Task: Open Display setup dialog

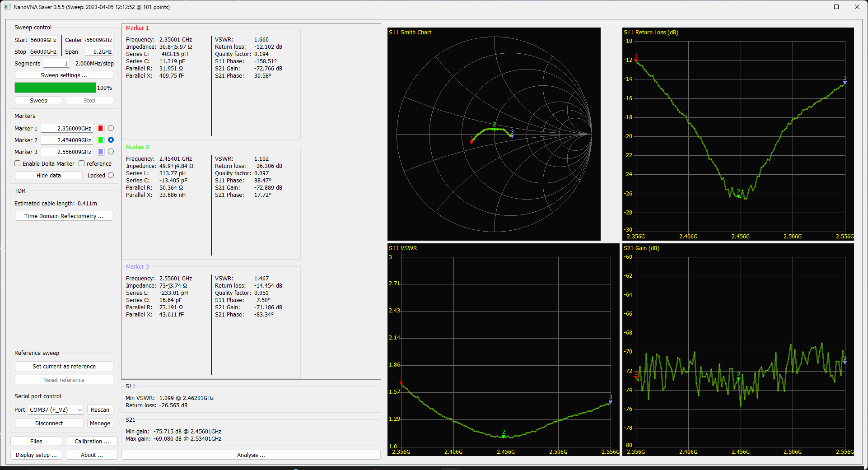Action: click(x=36, y=455)
